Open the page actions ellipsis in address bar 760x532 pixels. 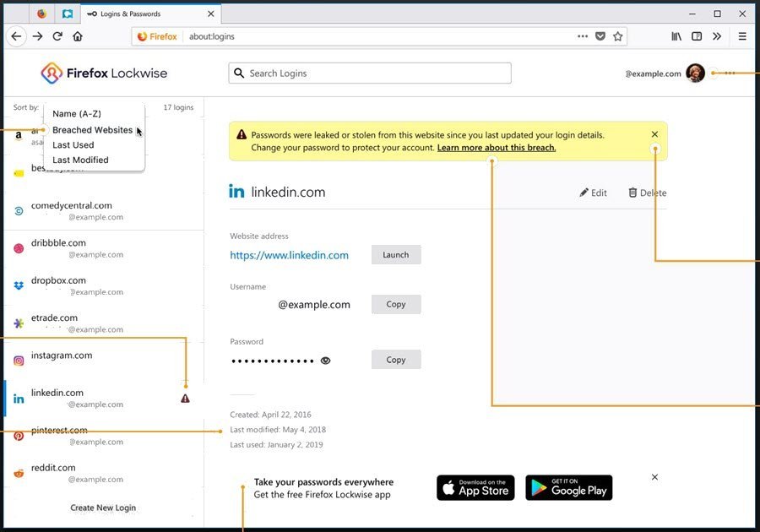pyautogui.click(x=583, y=36)
